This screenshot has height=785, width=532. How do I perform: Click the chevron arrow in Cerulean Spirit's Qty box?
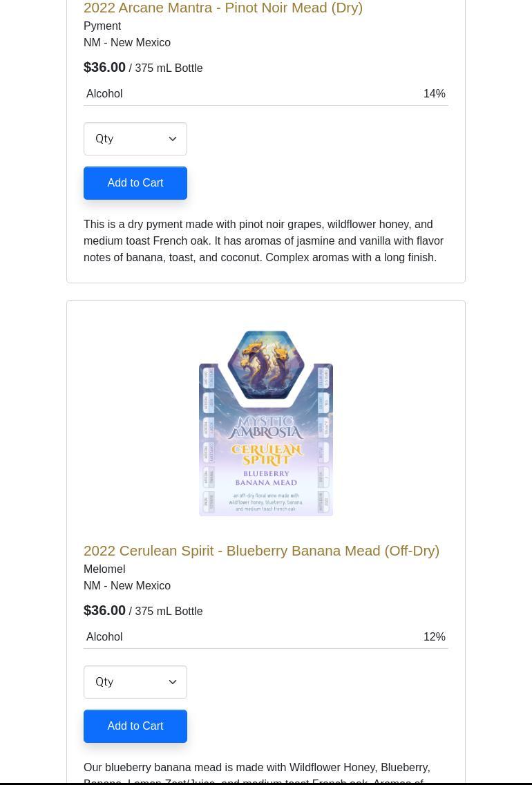[x=173, y=682]
